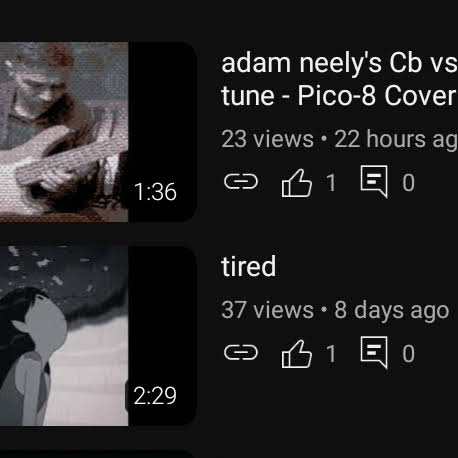Image resolution: width=458 pixels, height=458 pixels.
Task: Open comments icon for the Pico-8 Cover video
Action: [x=374, y=181]
